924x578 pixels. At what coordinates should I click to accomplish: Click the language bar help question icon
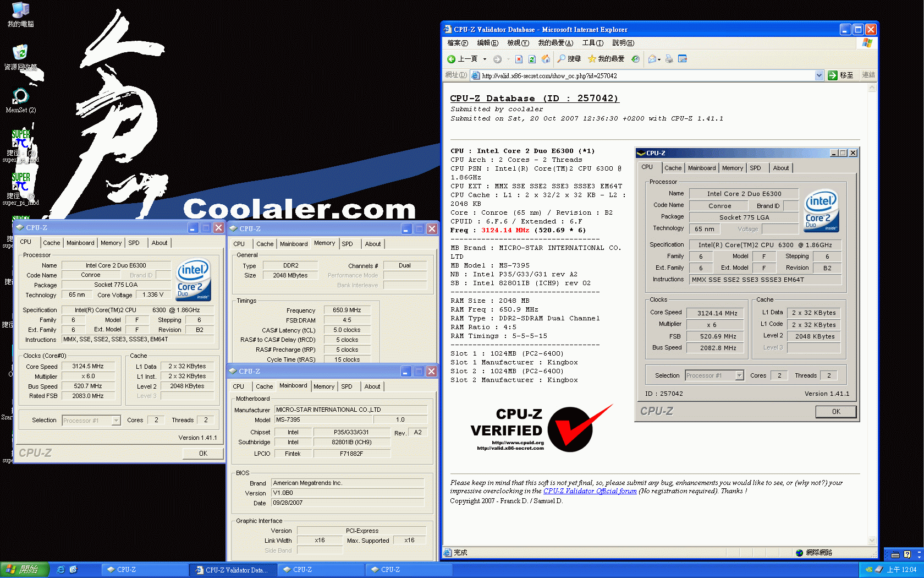[x=907, y=554]
